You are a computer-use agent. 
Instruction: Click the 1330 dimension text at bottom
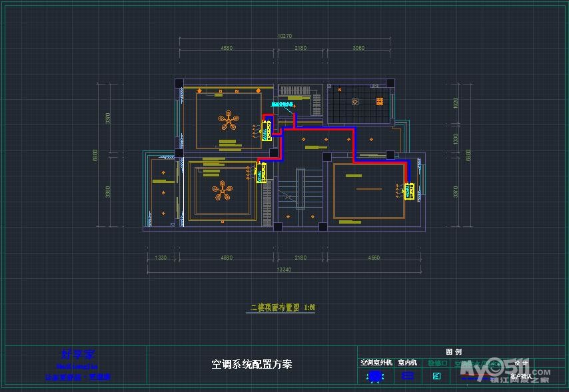tap(161, 258)
